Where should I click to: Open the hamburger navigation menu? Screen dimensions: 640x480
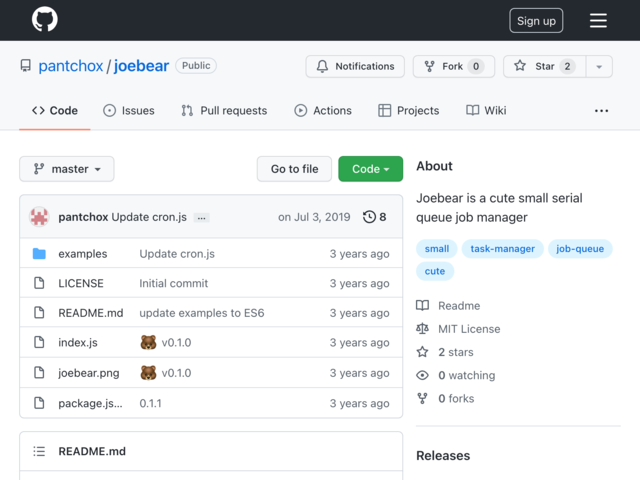(598, 20)
